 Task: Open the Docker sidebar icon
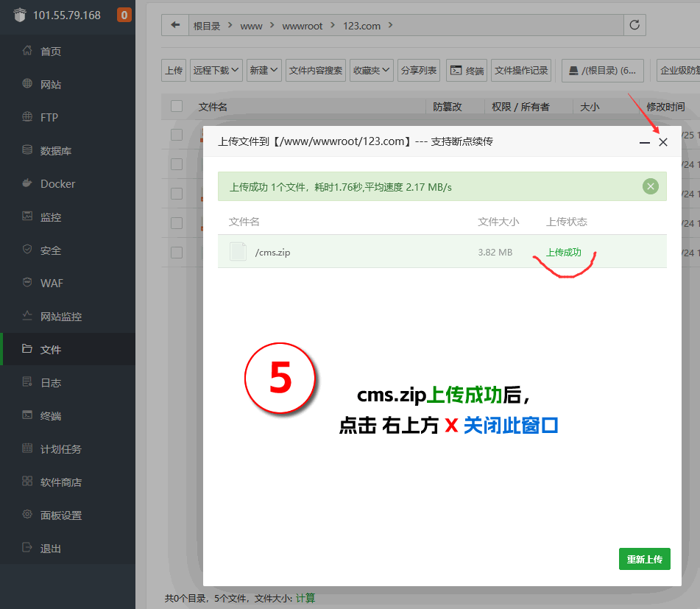(x=27, y=183)
